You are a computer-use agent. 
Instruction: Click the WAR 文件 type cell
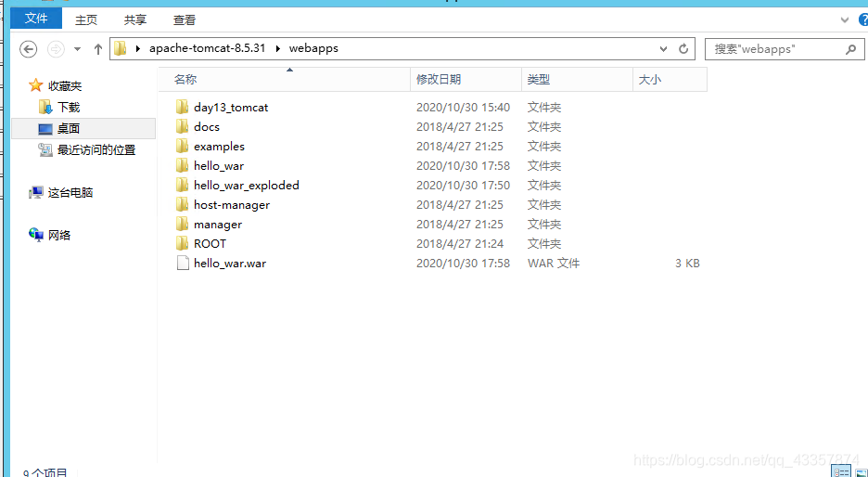(554, 264)
